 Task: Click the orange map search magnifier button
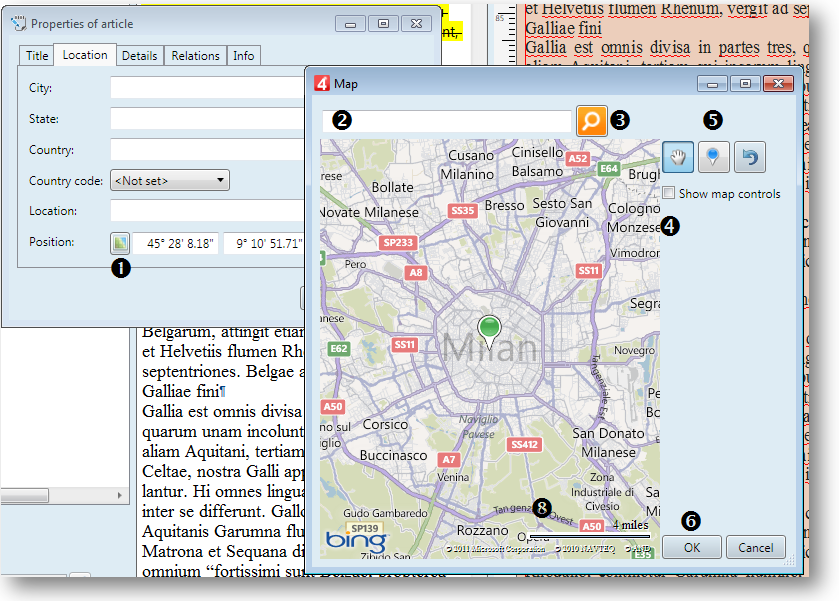(x=591, y=121)
